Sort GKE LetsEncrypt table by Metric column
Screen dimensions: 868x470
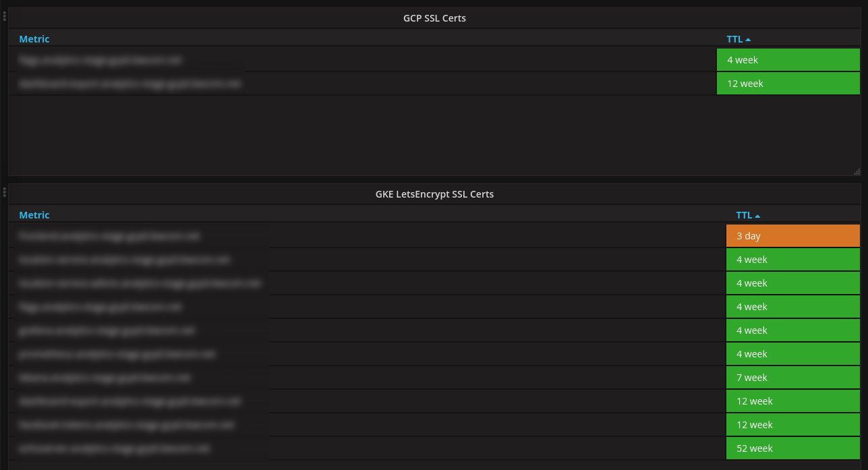pos(34,215)
